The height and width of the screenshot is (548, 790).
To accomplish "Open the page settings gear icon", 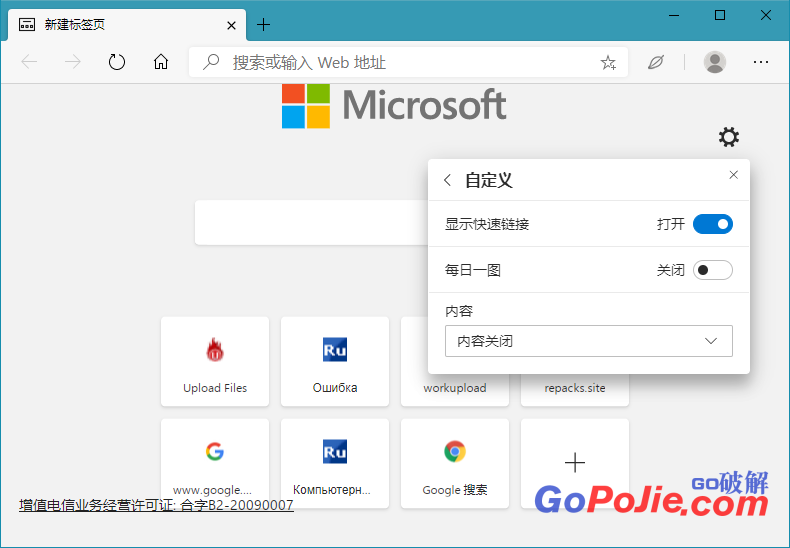I will 729,137.
